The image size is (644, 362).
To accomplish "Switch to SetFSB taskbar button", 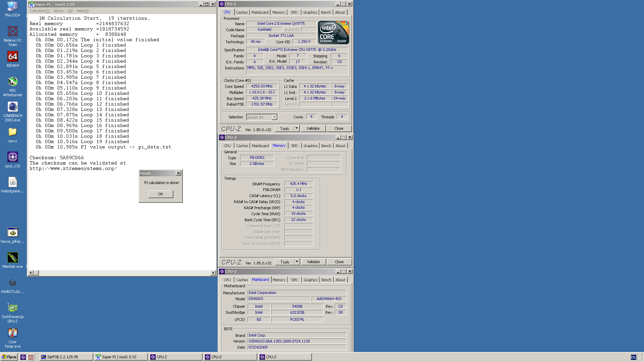I will coord(66,357).
